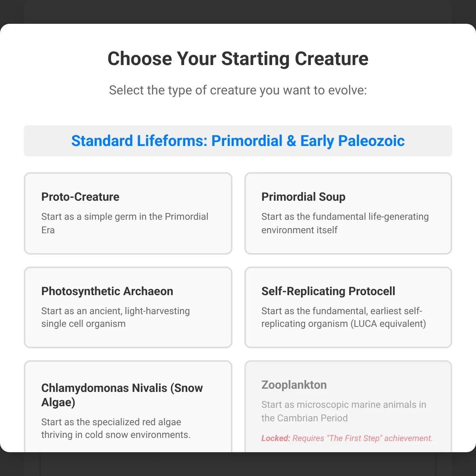The width and height of the screenshot is (476, 476).
Task: Click the 'light-harvesting single cell organism' text
Action: click(115, 317)
